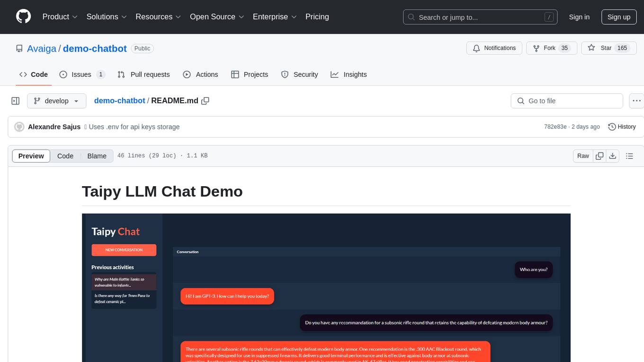Open the README outline list

click(629, 156)
